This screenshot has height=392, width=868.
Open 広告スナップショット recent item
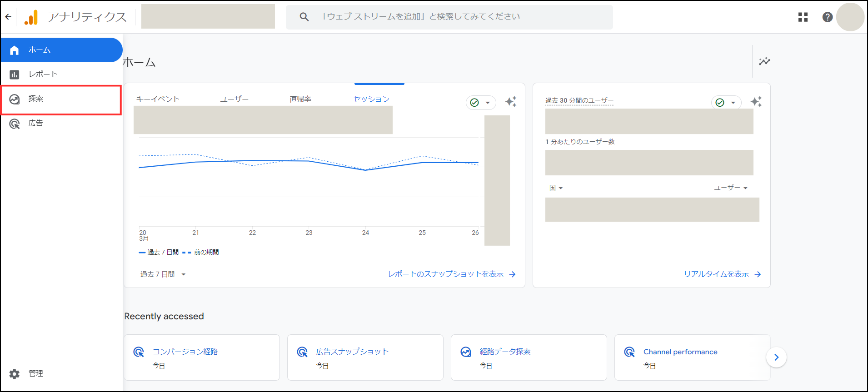(x=365, y=357)
